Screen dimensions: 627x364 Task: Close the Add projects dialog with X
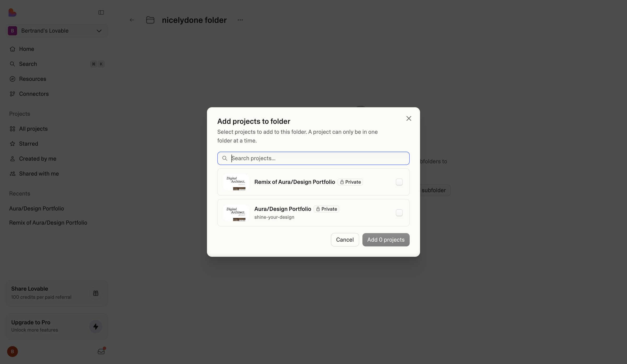[409, 118]
